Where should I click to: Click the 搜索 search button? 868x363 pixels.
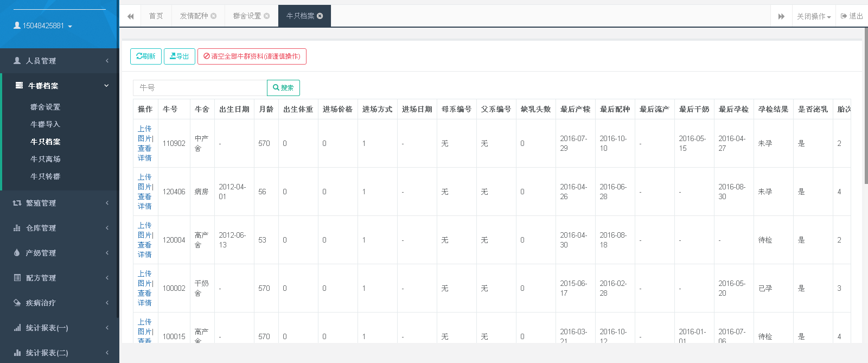point(283,87)
